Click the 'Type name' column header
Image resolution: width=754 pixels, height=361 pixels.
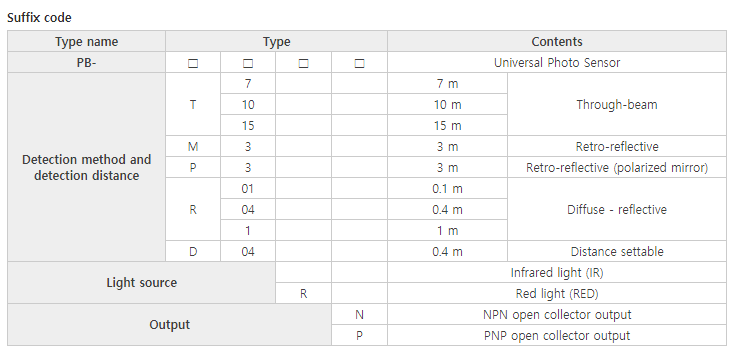point(87,41)
